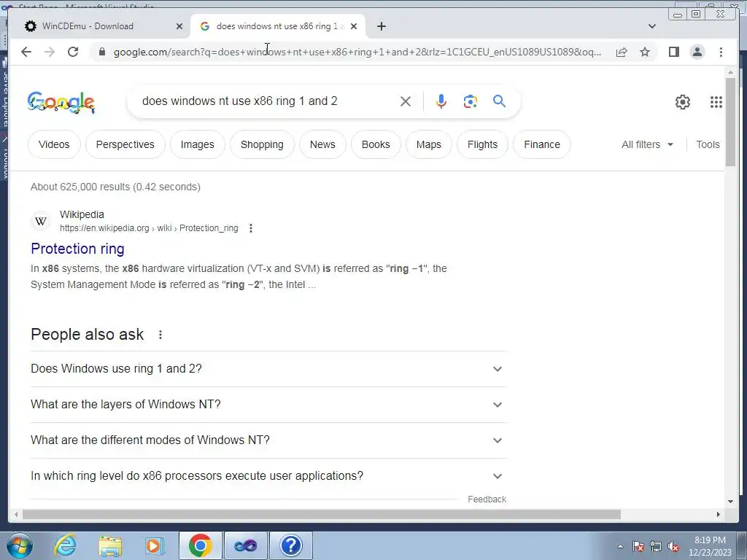View site info via the padlock icon
Screen dimensions: 747x560
[101, 52]
